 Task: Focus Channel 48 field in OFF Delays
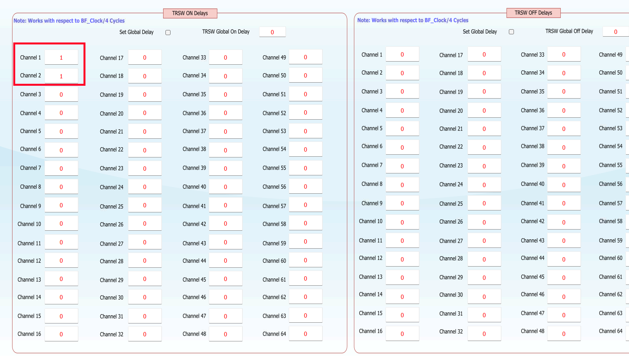pyautogui.click(x=564, y=334)
